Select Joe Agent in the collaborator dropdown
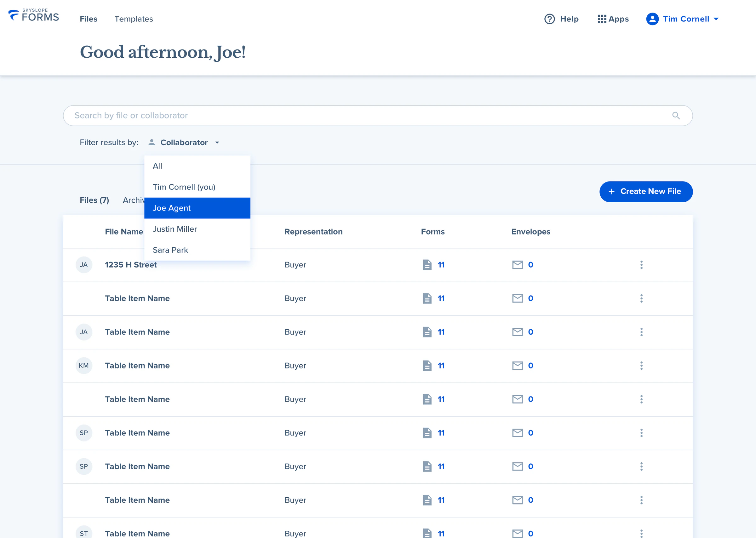The width and height of the screenshot is (756, 538). point(197,208)
